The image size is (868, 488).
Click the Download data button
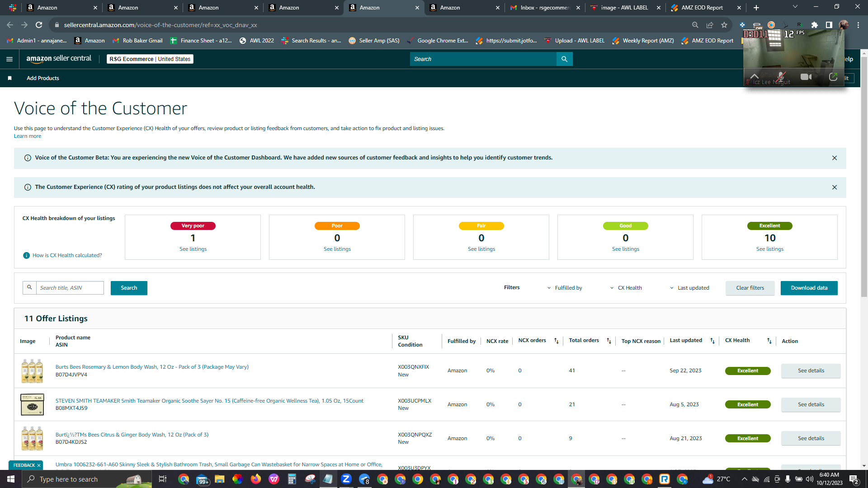809,288
